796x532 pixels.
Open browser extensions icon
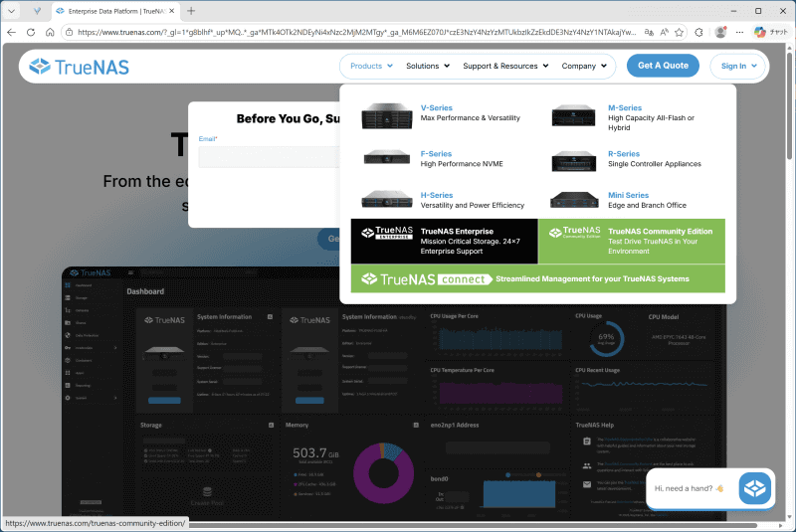pos(699,32)
